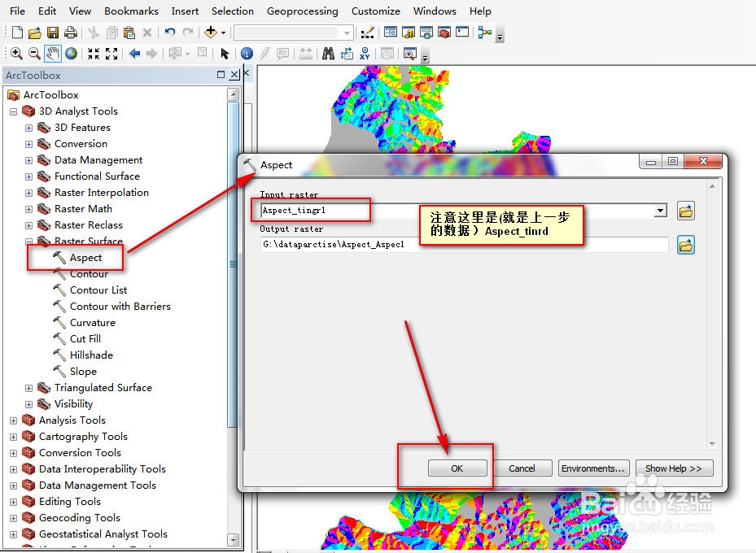Select the Cut Fill tool

[x=85, y=339]
